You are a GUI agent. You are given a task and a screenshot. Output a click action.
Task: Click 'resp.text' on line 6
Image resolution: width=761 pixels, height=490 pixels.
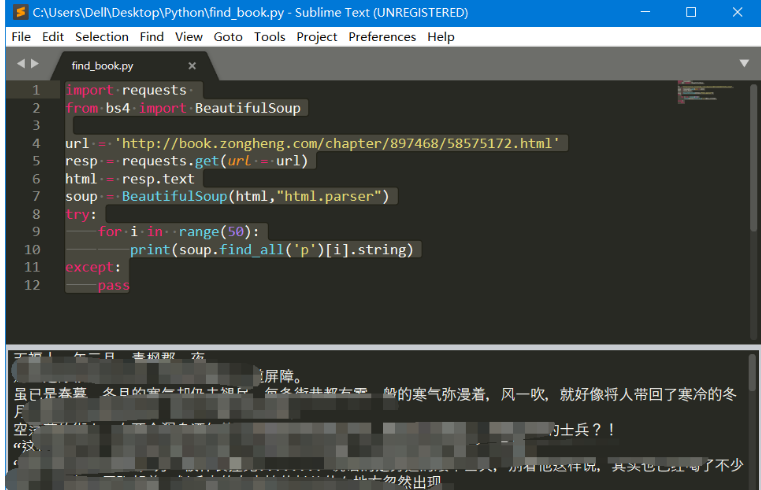(158, 179)
